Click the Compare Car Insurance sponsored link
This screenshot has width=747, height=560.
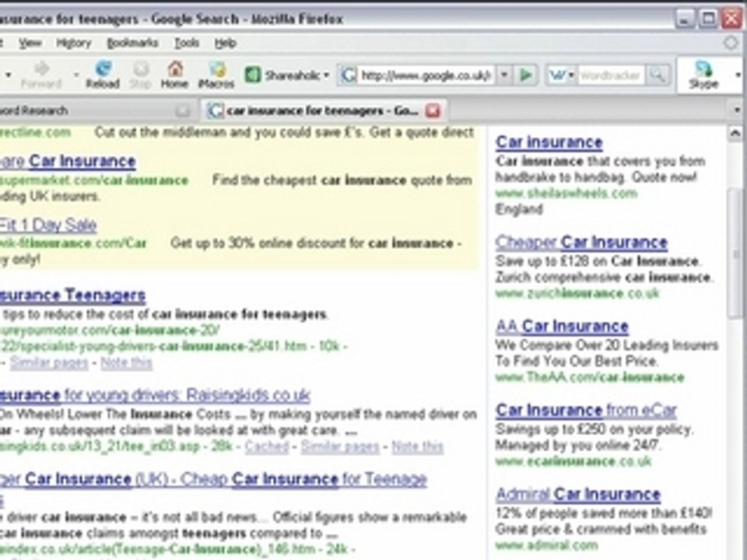coord(68,161)
